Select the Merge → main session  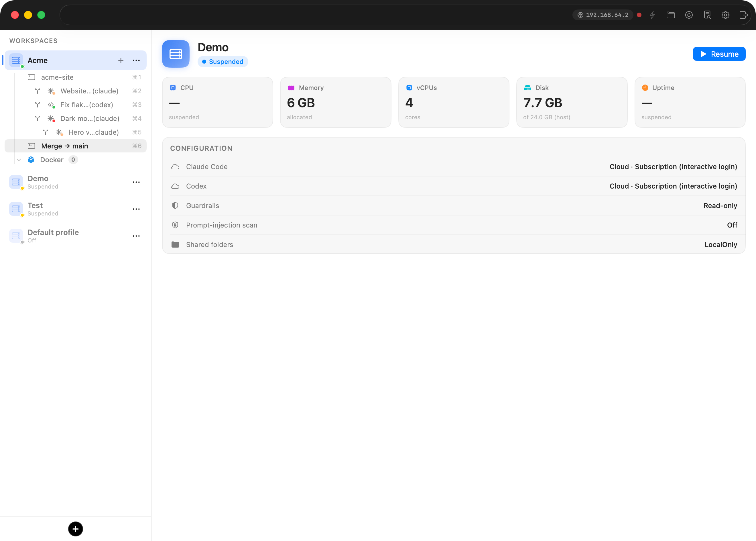click(76, 146)
